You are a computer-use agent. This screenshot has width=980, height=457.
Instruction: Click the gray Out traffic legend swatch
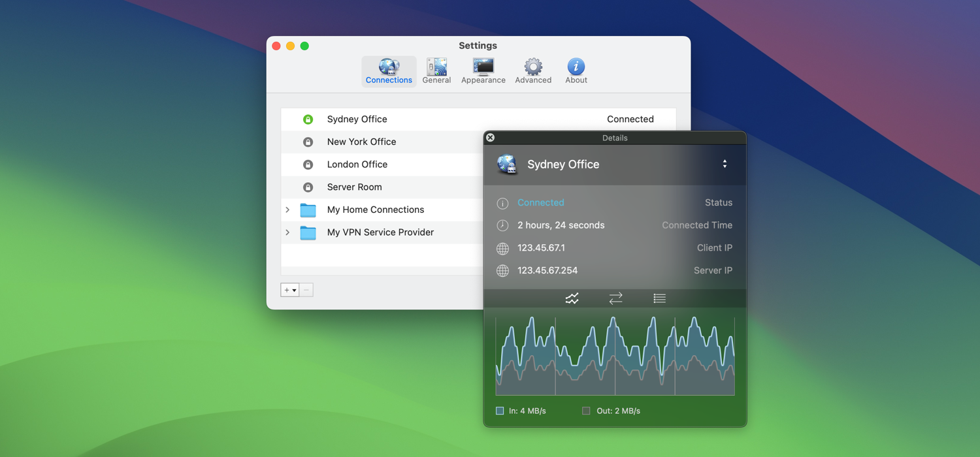click(x=586, y=411)
